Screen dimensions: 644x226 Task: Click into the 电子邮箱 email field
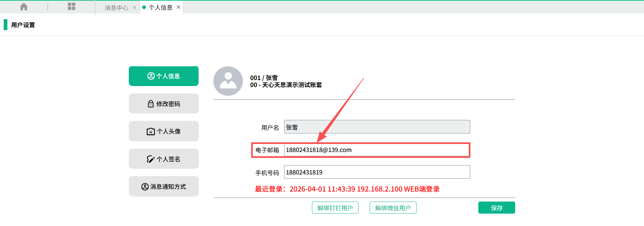tap(376, 150)
